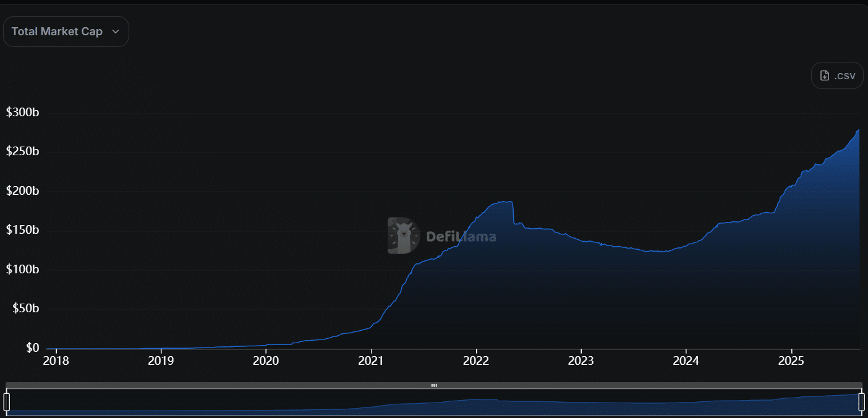Viewport: 868px width, 418px height.
Task: Click the 2022 x-axis label
Action: pyautogui.click(x=476, y=360)
